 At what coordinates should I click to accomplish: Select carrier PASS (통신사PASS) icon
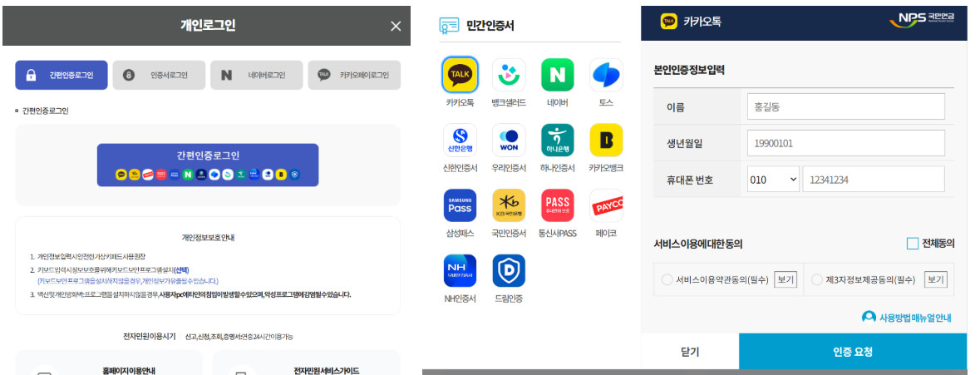pyautogui.click(x=558, y=205)
